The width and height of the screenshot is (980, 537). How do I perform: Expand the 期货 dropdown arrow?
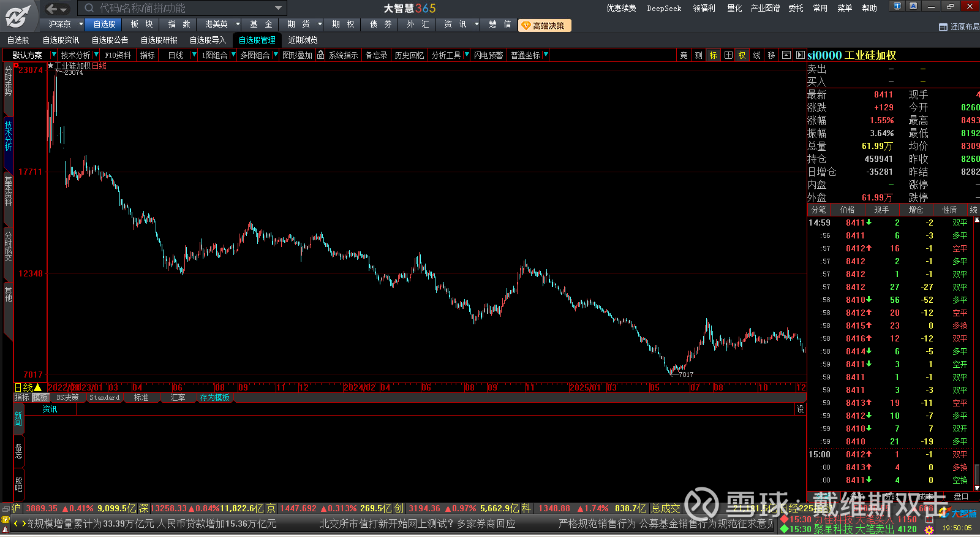tap(320, 25)
